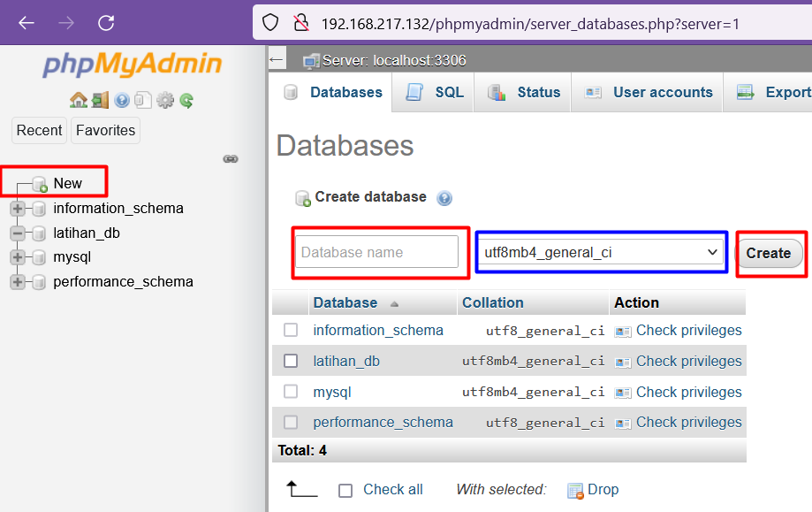Click Check privileges link for latihan_db
The height and width of the screenshot is (512, 812).
tap(689, 361)
